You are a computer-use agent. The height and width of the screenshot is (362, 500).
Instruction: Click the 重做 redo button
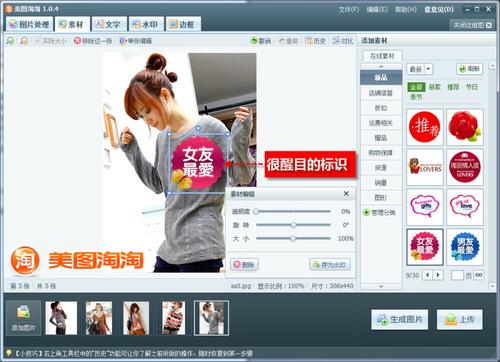[288, 41]
